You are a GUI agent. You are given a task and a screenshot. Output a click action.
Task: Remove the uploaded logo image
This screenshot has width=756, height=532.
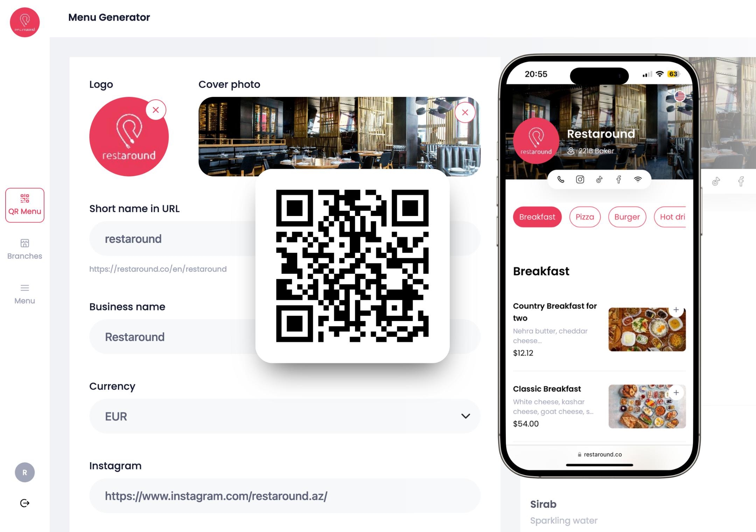click(x=155, y=110)
